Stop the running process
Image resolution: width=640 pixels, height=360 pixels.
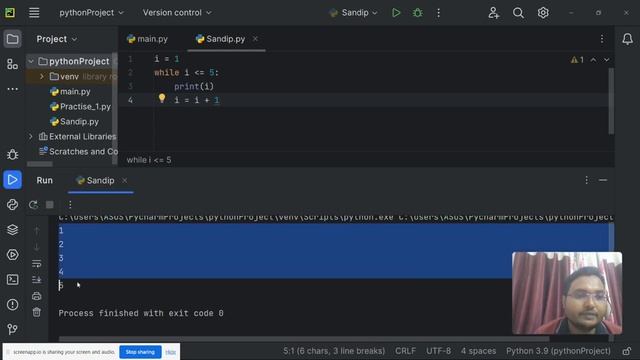point(50,204)
